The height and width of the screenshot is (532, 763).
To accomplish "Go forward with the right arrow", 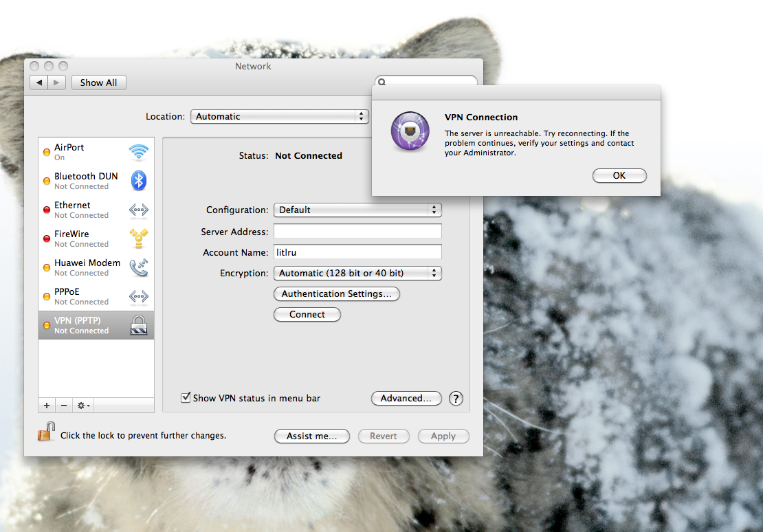I will pos(56,82).
